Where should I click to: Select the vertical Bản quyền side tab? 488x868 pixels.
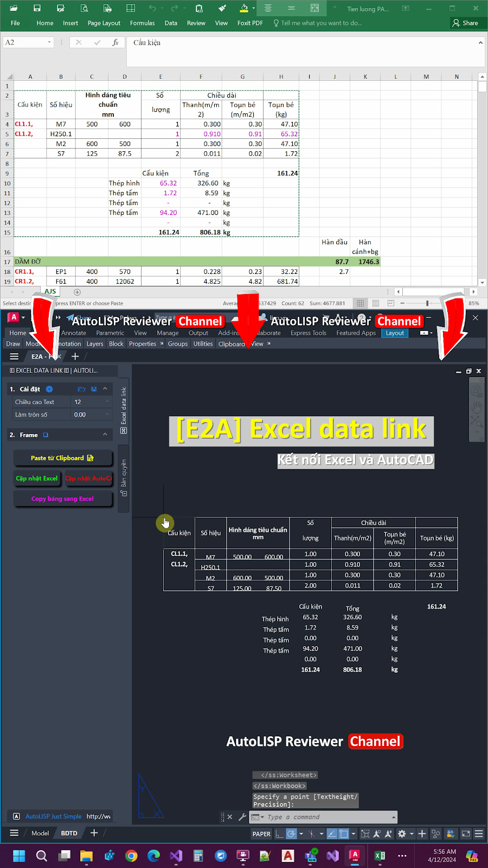click(124, 478)
